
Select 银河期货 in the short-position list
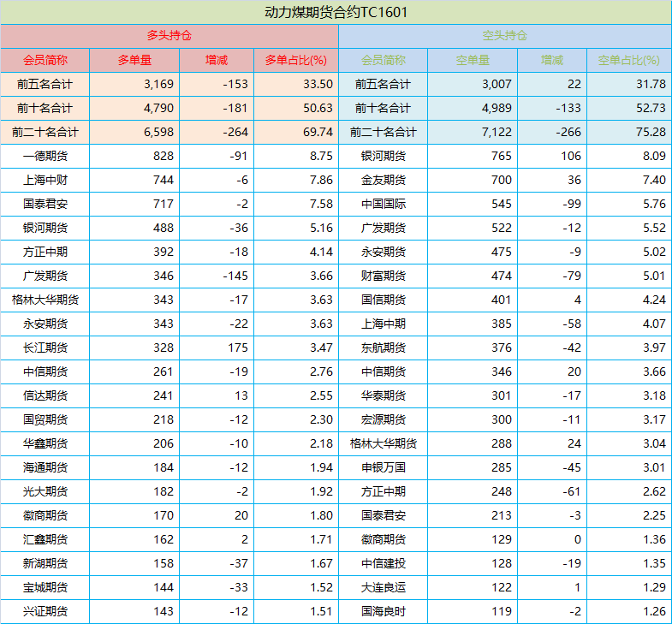(384, 156)
